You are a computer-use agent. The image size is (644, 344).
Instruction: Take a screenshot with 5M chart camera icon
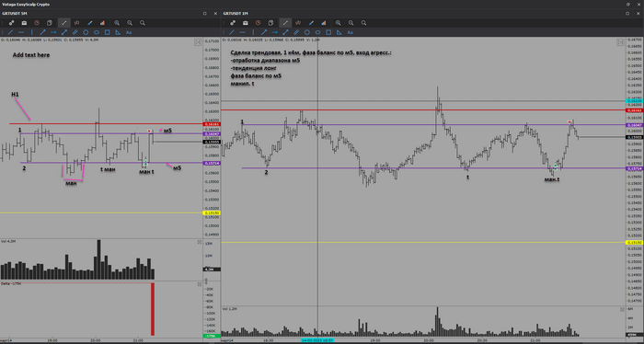click(24, 23)
